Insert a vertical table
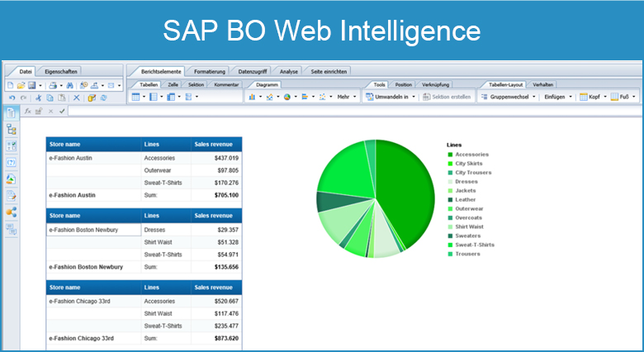Screen dimensions: 644x352 (135, 97)
